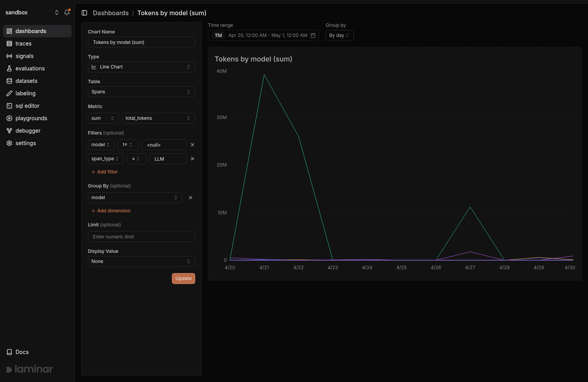Open the notifications bell
This screenshot has width=588, height=382.
point(67,12)
